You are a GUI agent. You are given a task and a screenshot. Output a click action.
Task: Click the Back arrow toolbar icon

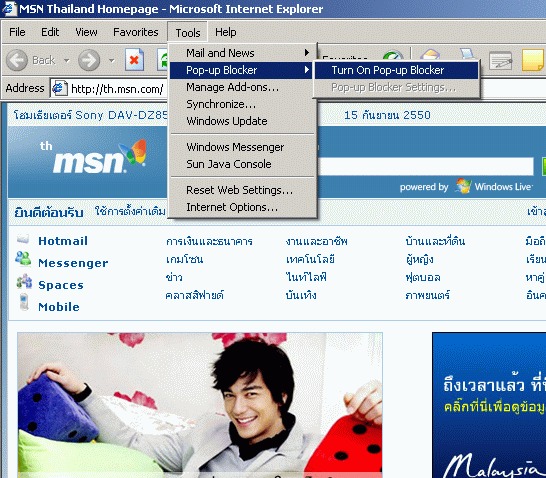(17, 60)
